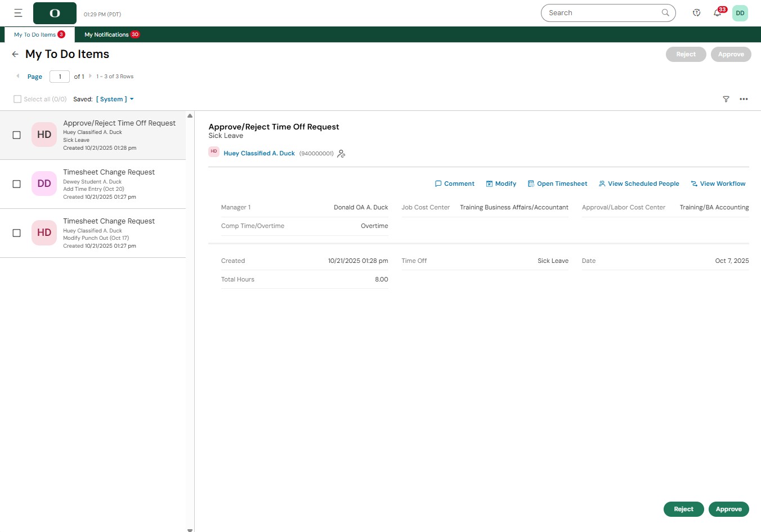This screenshot has height=532, width=761.
Task: Click the Page label link
Action: tap(35, 77)
